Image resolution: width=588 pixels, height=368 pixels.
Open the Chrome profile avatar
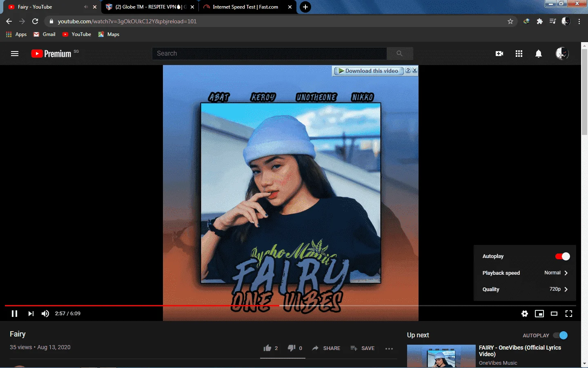566,21
